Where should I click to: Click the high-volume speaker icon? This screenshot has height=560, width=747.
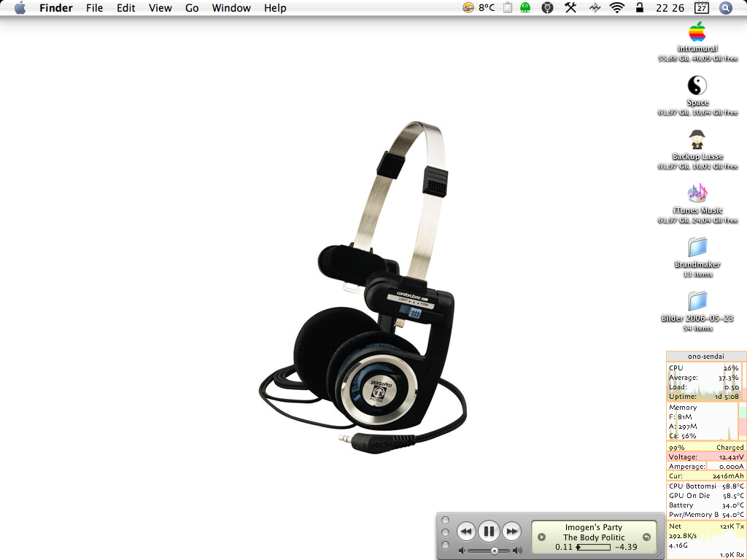point(517,551)
